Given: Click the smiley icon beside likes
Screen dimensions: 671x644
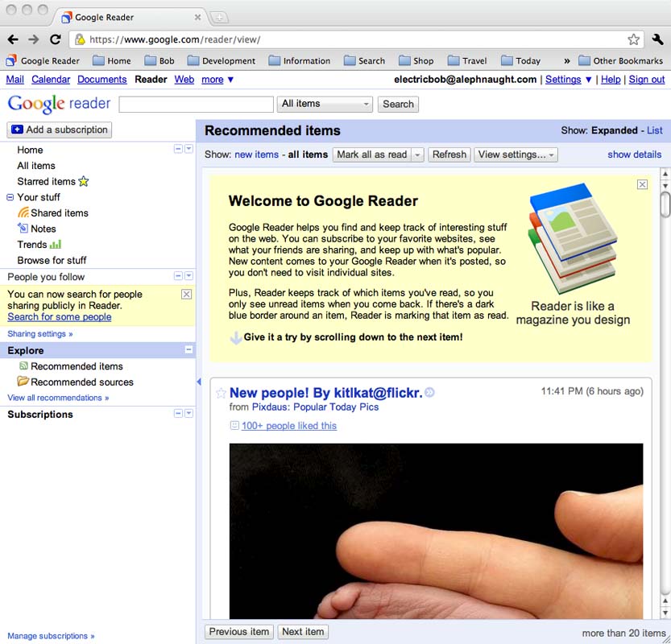Looking at the screenshot, I should coord(234,425).
